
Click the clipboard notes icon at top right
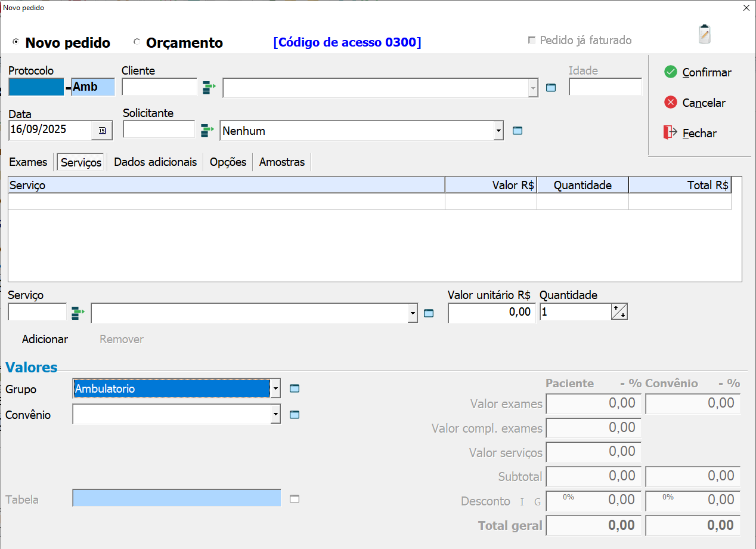click(x=705, y=34)
